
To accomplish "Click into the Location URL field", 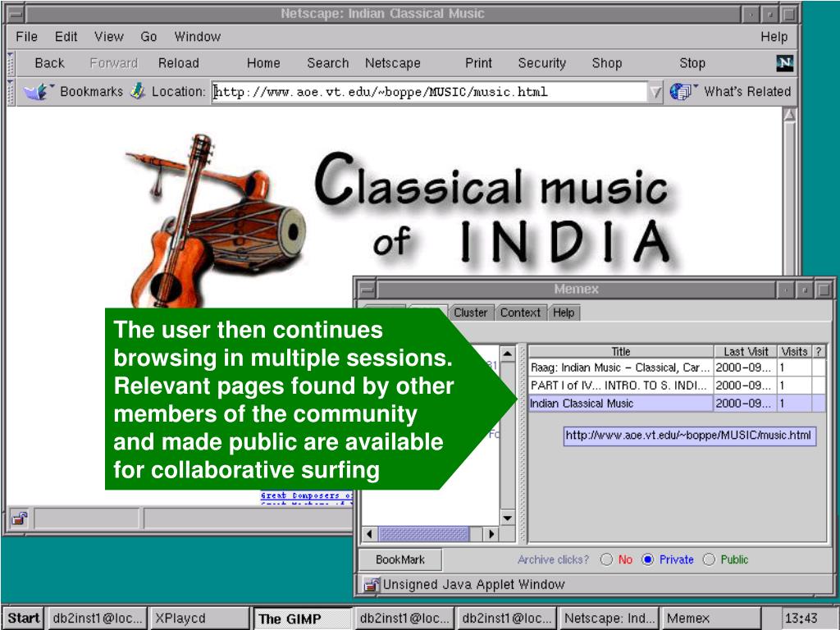I will point(430,92).
